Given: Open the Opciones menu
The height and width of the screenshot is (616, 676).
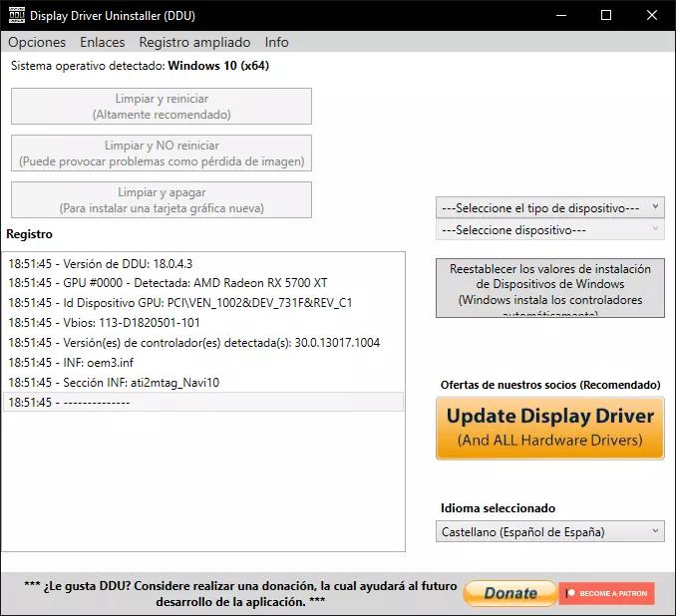Looking at the screenshot, I should [x=37, y=42].
